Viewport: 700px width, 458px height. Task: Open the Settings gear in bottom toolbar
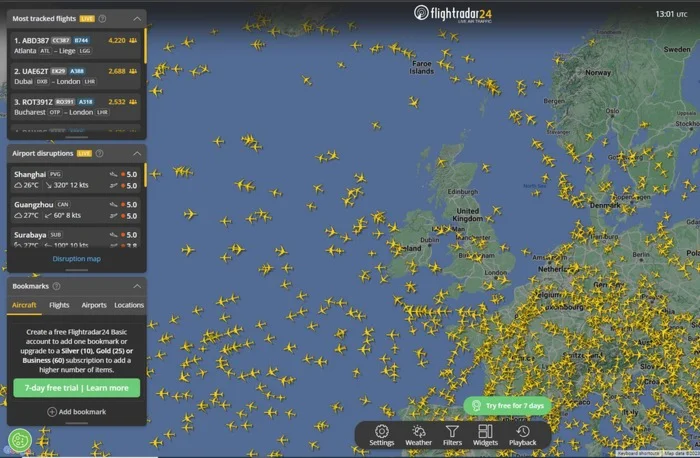tap(382, 435)
